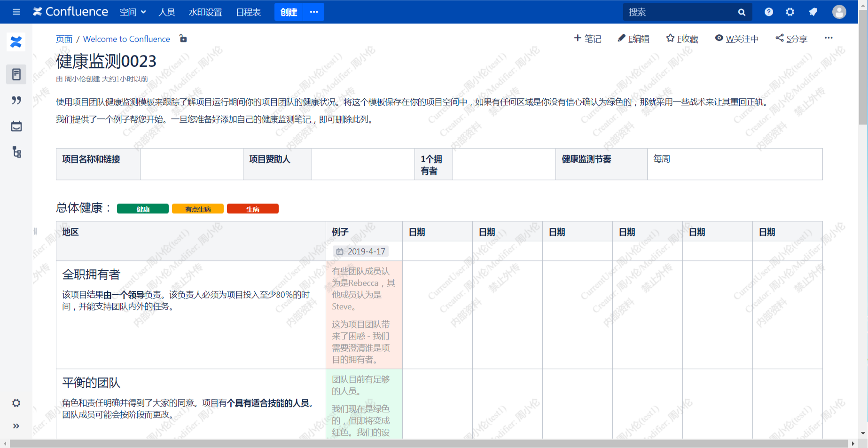Expand the left sidebar with double chevron
Image resolution: width=868 pixels, height=448 pixels.
point(16,426)
